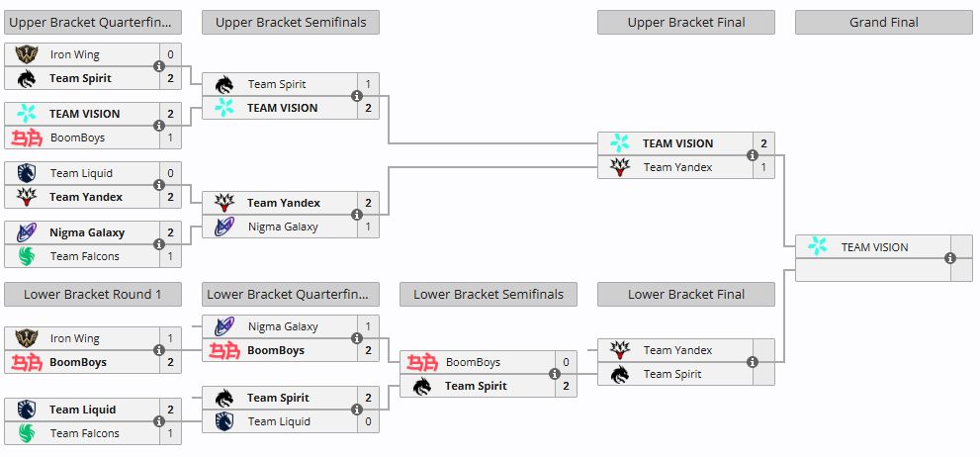
Task: Open info icon for TEAM VISION vs BoomBoys match
Action: tap(159, 126)
